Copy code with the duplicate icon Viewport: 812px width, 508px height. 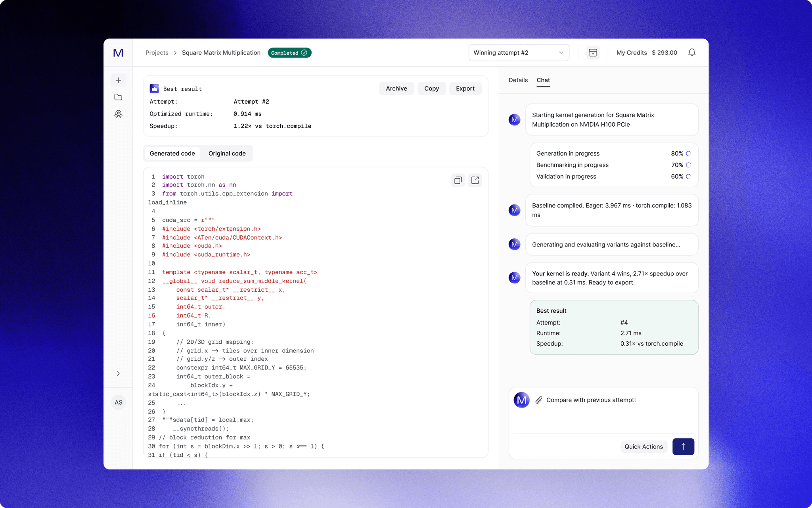458,181
